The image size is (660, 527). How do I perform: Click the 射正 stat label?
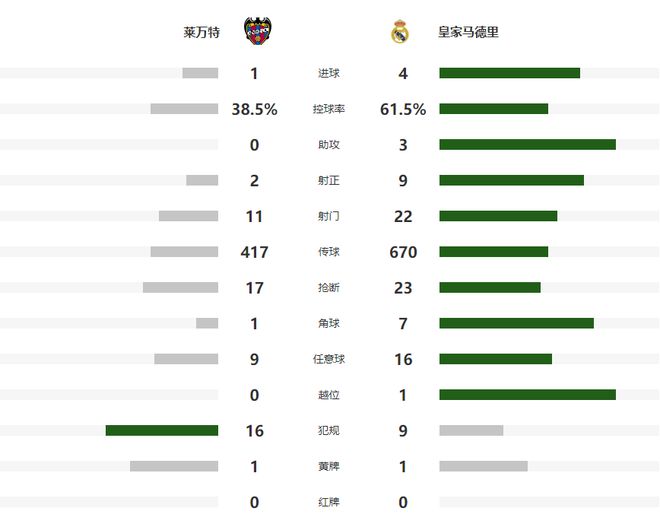tap(329, 180)
